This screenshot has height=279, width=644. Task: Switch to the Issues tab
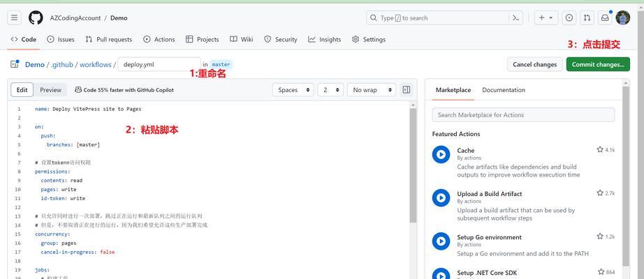(x=61, y=39)
